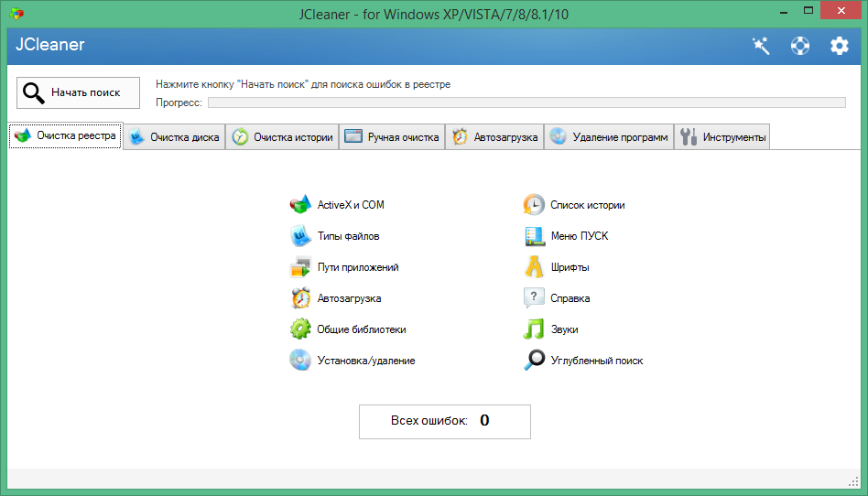The image size is (868, 496).
Task: Switch to the Инструменты tab
Action: (x=722, y=136)
